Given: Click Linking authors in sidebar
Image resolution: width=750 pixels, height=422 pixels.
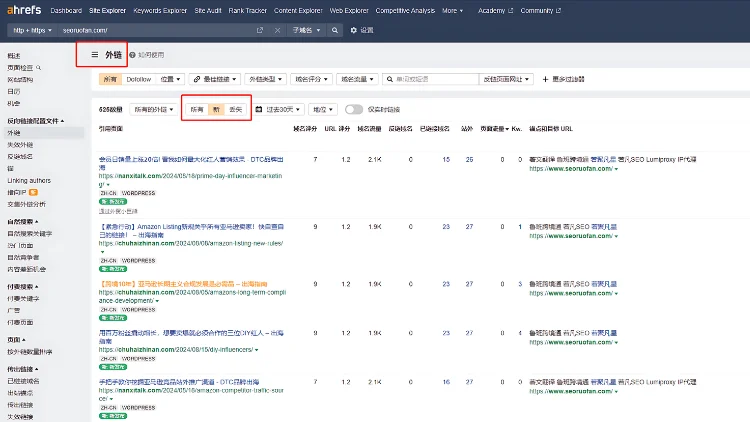Looking at the screenshot, I should tap(29, 181).
